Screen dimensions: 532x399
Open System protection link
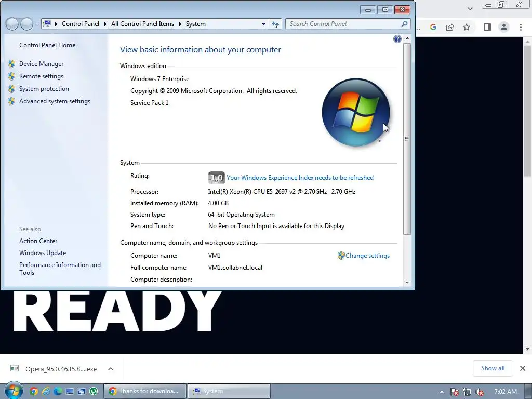[x=44, y=88]
